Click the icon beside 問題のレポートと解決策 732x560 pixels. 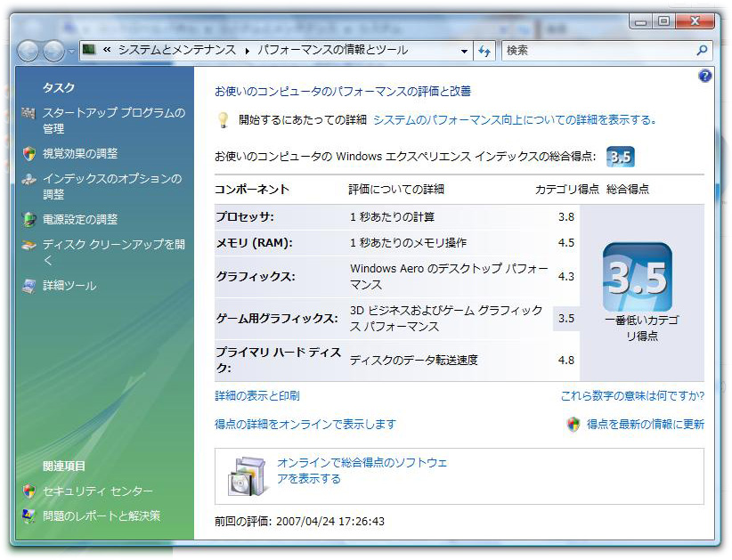pyautogui.click(x=29, y=515)
